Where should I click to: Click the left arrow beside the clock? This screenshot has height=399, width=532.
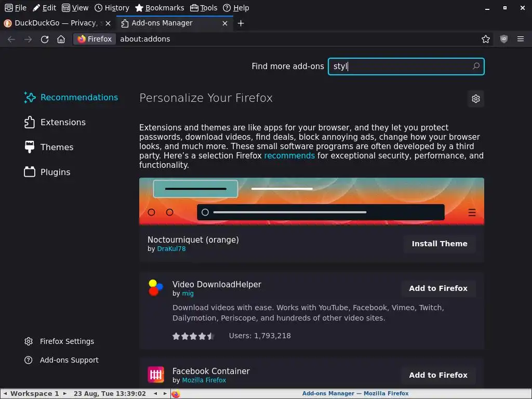tap(155, 394)
